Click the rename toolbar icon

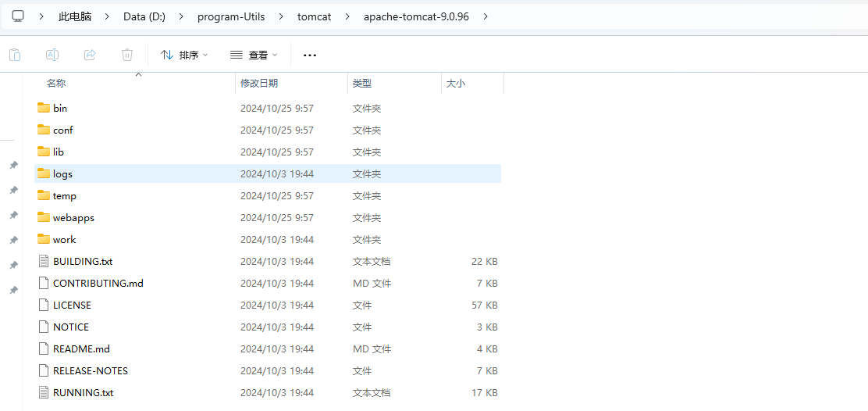52,55
